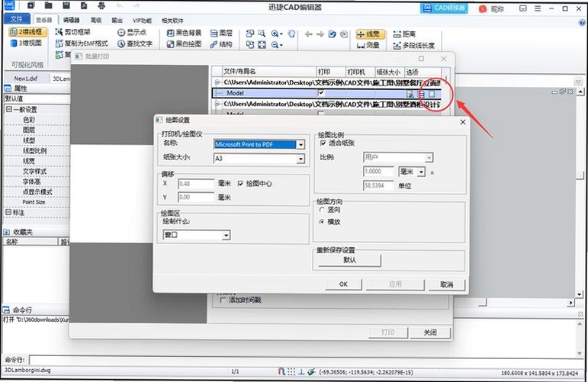
Task: Copy drawing as EMF format
Action: click(x=82, y=43)
